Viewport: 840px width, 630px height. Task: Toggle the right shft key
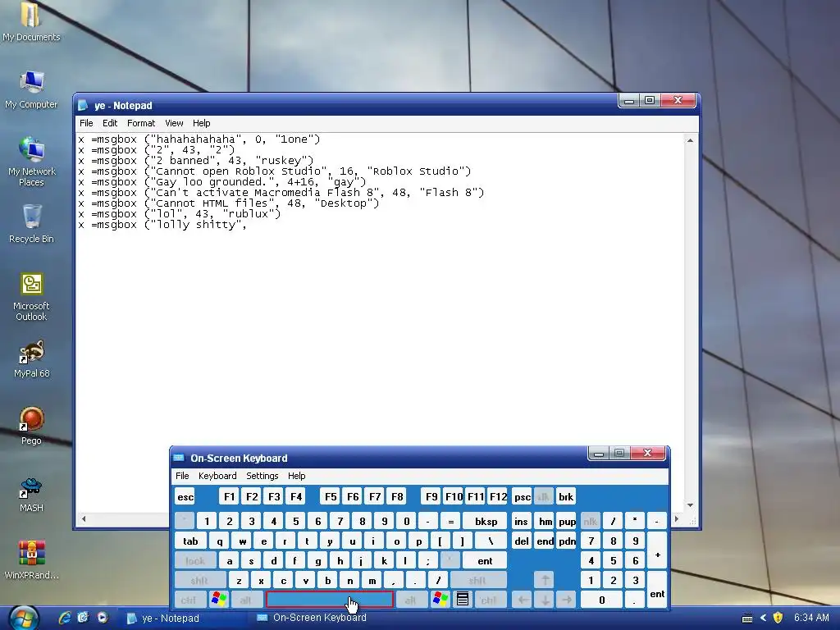coord(478,580)
